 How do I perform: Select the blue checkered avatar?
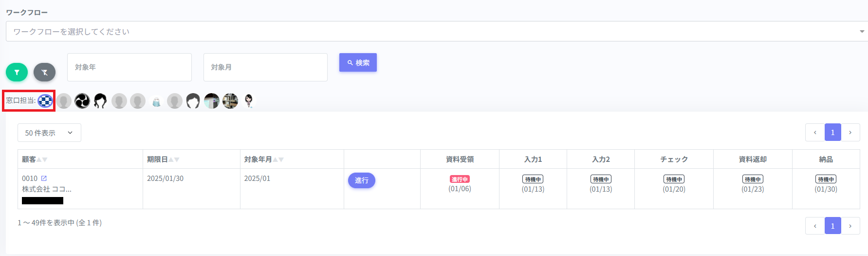(45, 101)
